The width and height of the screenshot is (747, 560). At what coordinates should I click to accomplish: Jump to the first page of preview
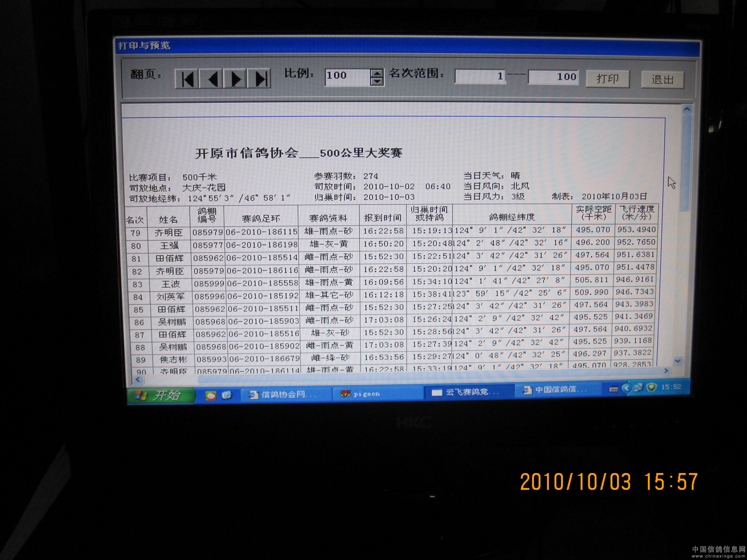coord(187,79)
